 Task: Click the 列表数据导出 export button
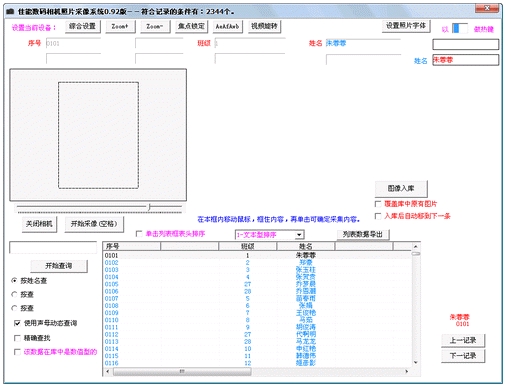(x=363, y=235)
